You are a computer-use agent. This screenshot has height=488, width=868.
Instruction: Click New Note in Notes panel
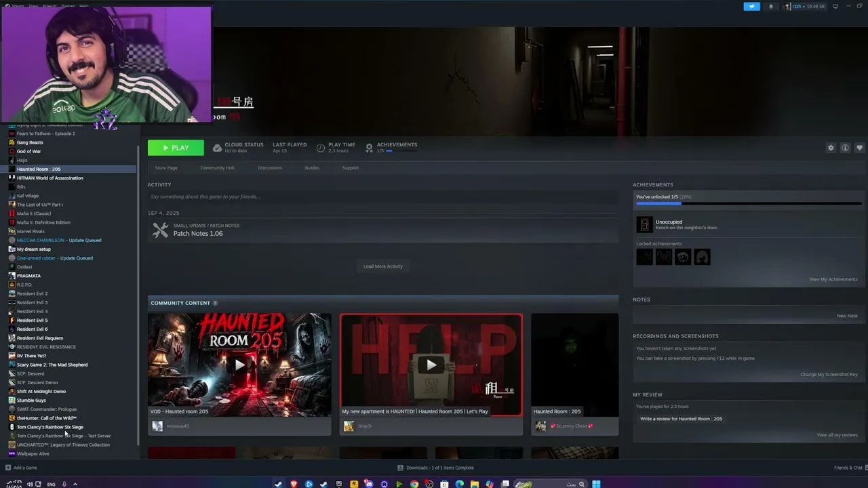[847, 316]
